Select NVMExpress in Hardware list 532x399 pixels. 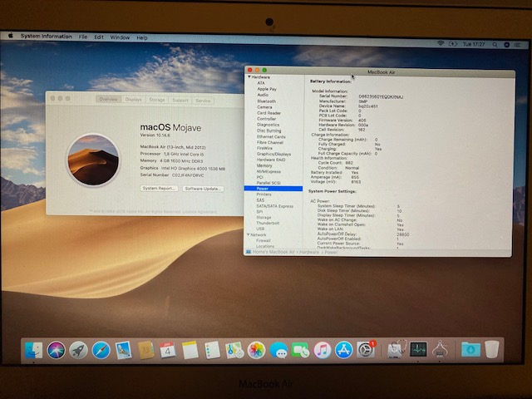click(x=268, y=171)
